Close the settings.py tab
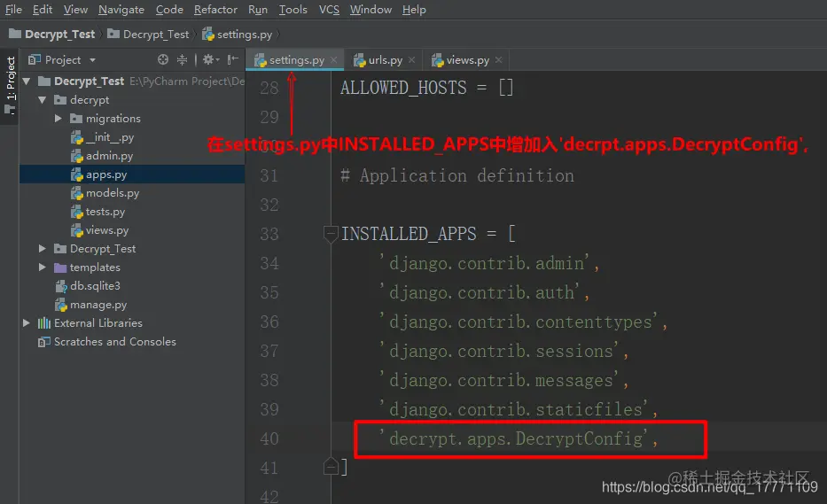Screen dimensions: 827x504 click(334, 60)
